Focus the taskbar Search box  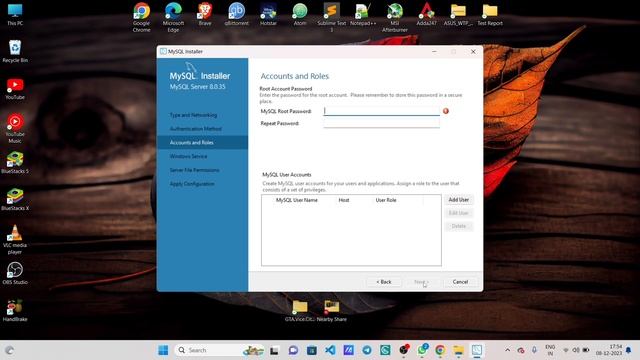pyautogui.click(x=220, y=350)
